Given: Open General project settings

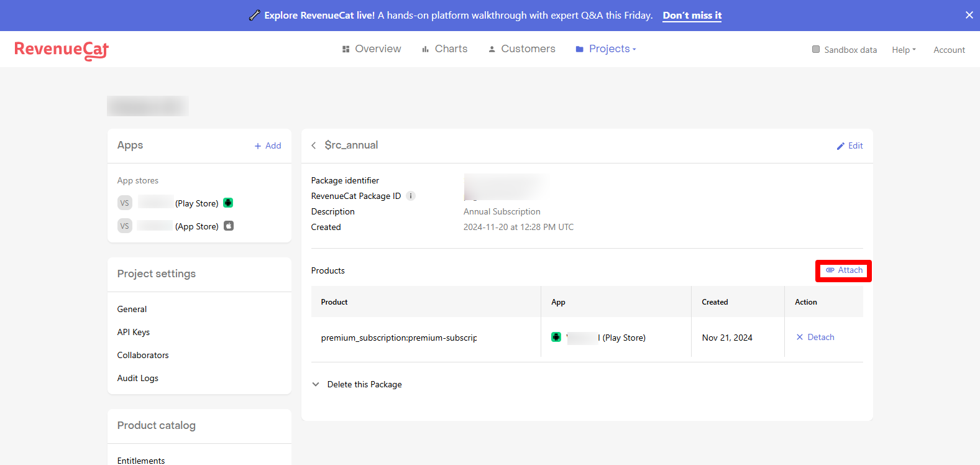Looking at the screenshot, I should 132,309.
